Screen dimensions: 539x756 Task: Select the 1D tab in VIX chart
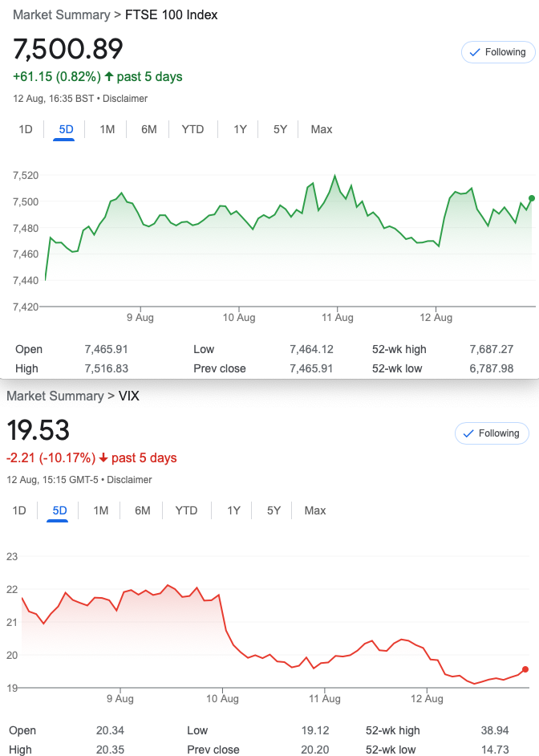click(x=19, y=510)
